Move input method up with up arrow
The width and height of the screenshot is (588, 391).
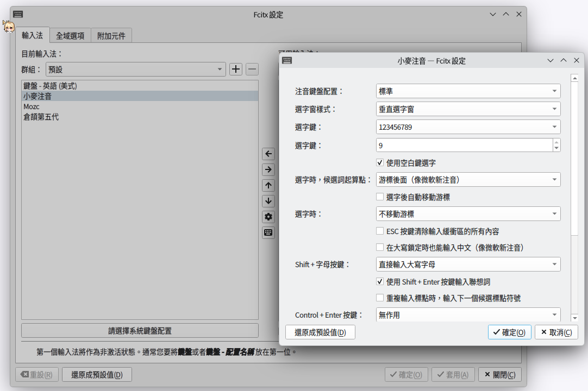[268, 185]
